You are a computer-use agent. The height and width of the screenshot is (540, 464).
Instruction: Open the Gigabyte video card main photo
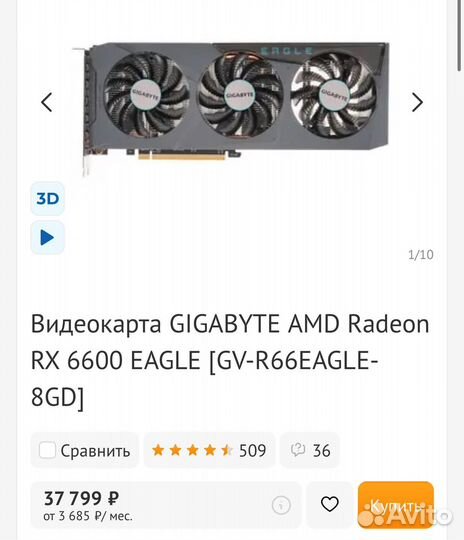[x=231, y=105]
